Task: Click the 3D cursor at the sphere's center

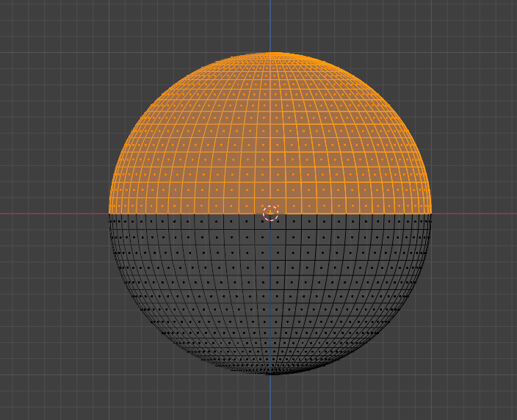Action: pyautogui.click(x=270, y=213)
